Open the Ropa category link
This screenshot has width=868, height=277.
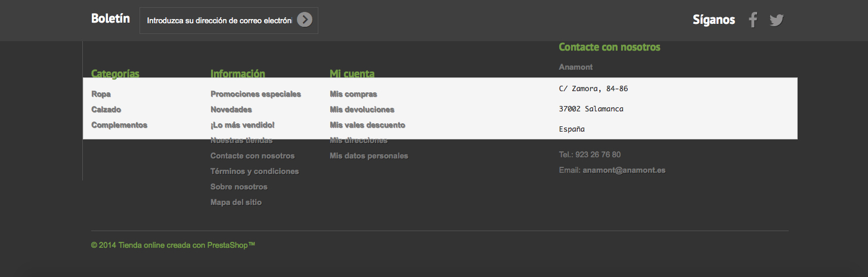(x=101, y=94)
